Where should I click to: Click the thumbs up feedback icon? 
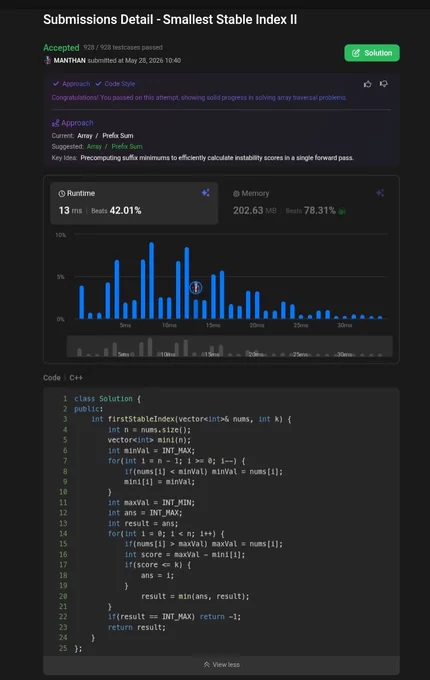tap(368, 84)
